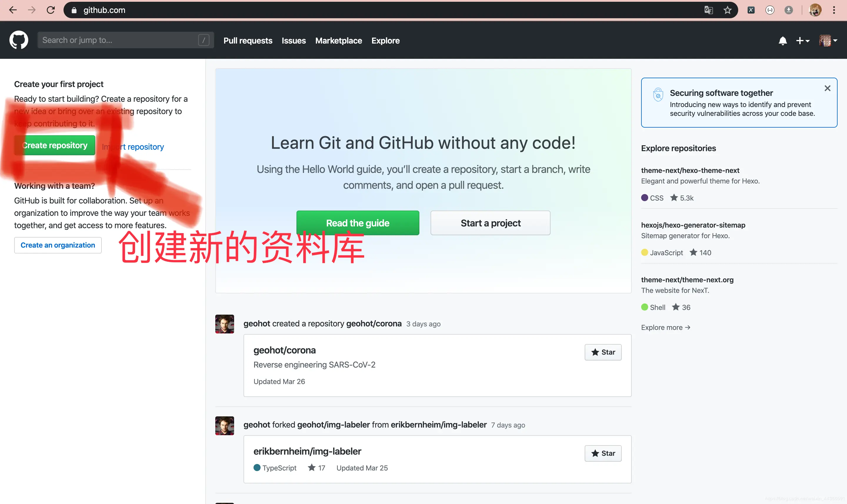Viewport: 847px width, 504px height.
Task: Dismiss the Securing software together notice
Action: 827,88
